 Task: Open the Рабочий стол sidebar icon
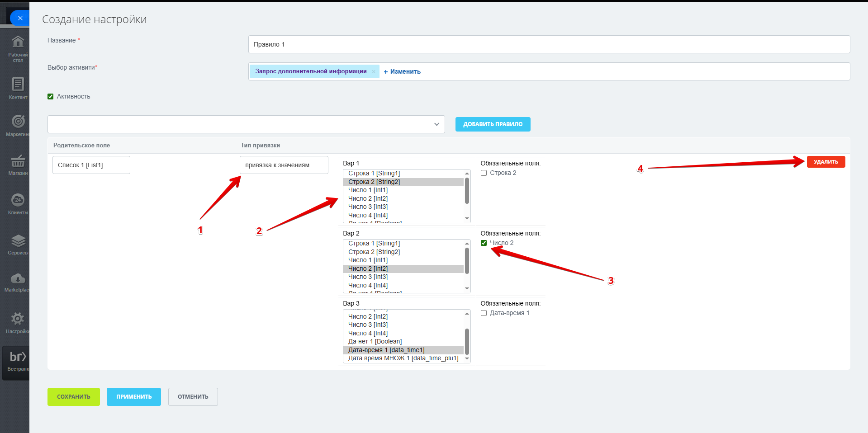click(18, 42)
